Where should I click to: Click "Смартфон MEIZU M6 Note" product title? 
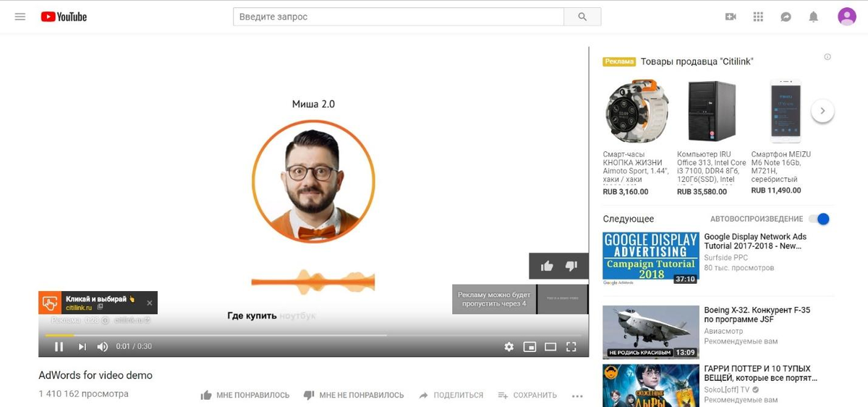pos(781,167)
